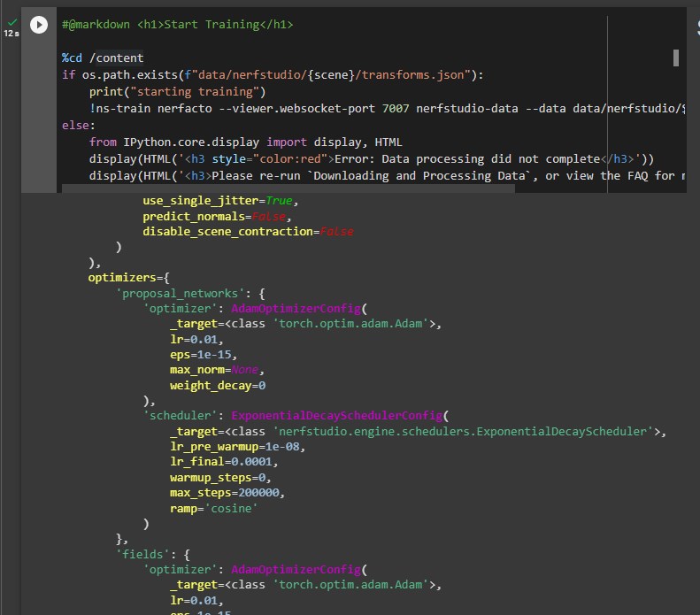Viewport: 700px width, 615px height.
Task: Click 'warmup_steps=0' in output
Action: tap(220, 478)
